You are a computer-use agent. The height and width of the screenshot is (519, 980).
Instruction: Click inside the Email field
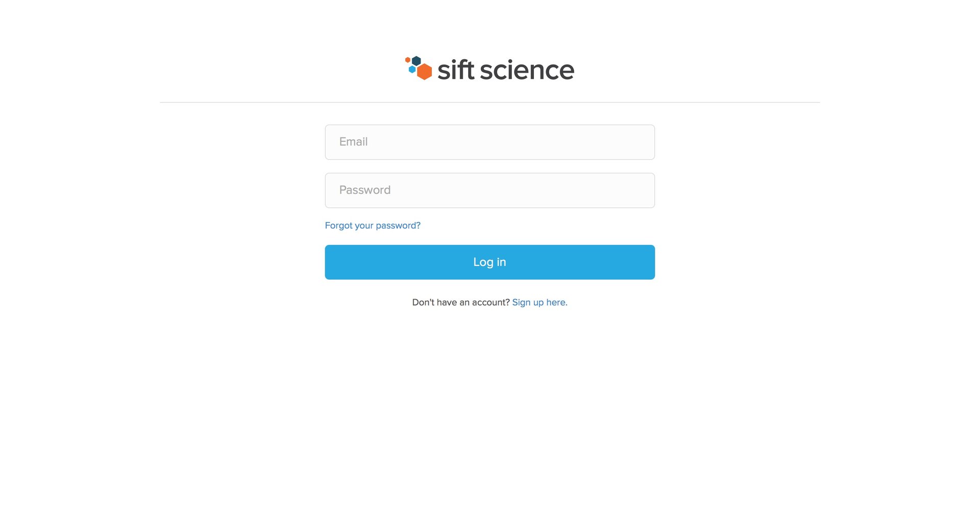point(489,142)
